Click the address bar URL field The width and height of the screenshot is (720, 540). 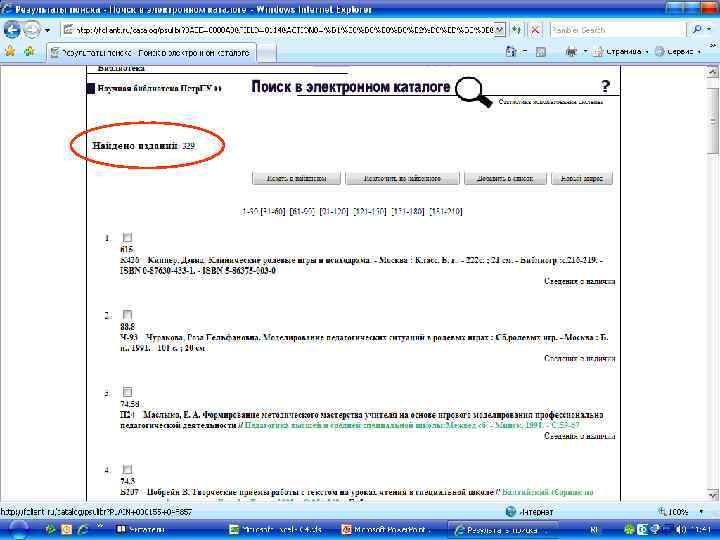[279, 30]
